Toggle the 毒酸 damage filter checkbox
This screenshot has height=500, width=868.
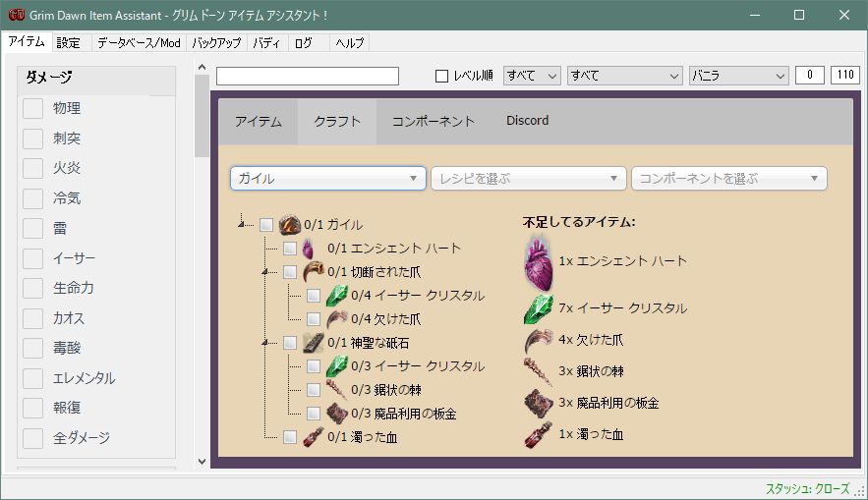click(x=32, y=348)
